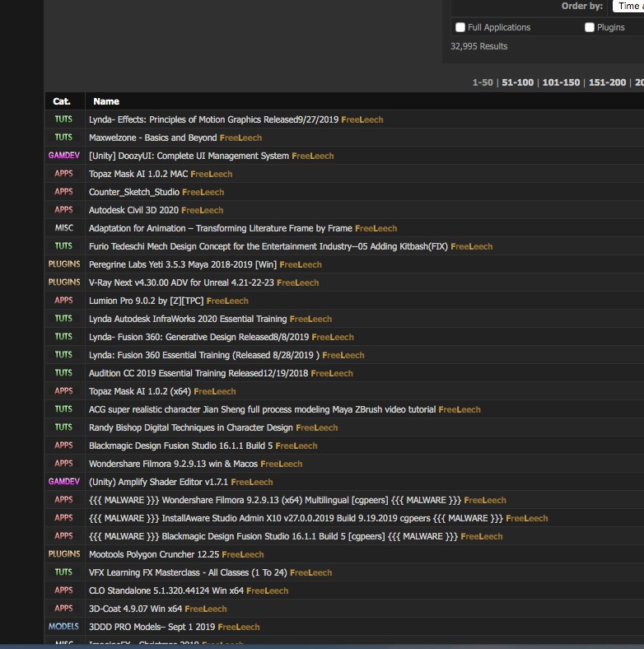
Task: Open Lynda Effects Principles of Motion Graphics torrent
Action: pyautogui.click(x=213, y=119)
